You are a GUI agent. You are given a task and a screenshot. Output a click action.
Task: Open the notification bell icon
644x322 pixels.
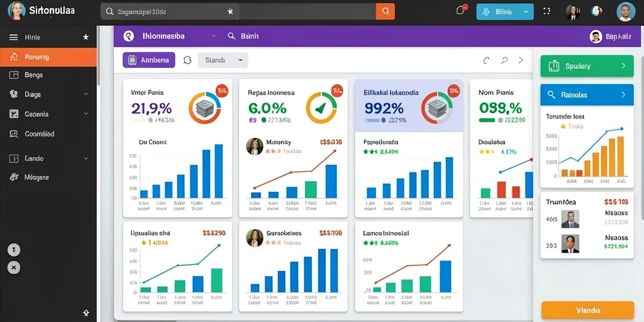(x=461, y=10)
